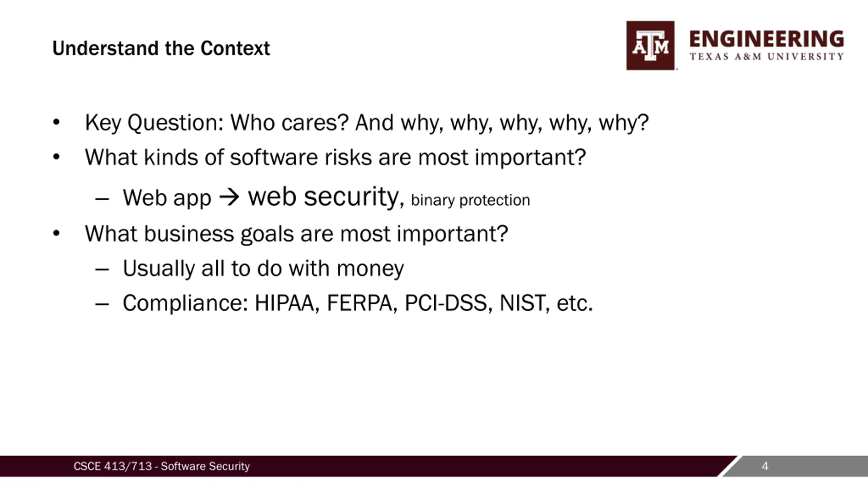This screenshot has height=488, width=868.
Task: Click the dash before Compliance
Action: tap(102, 304)
